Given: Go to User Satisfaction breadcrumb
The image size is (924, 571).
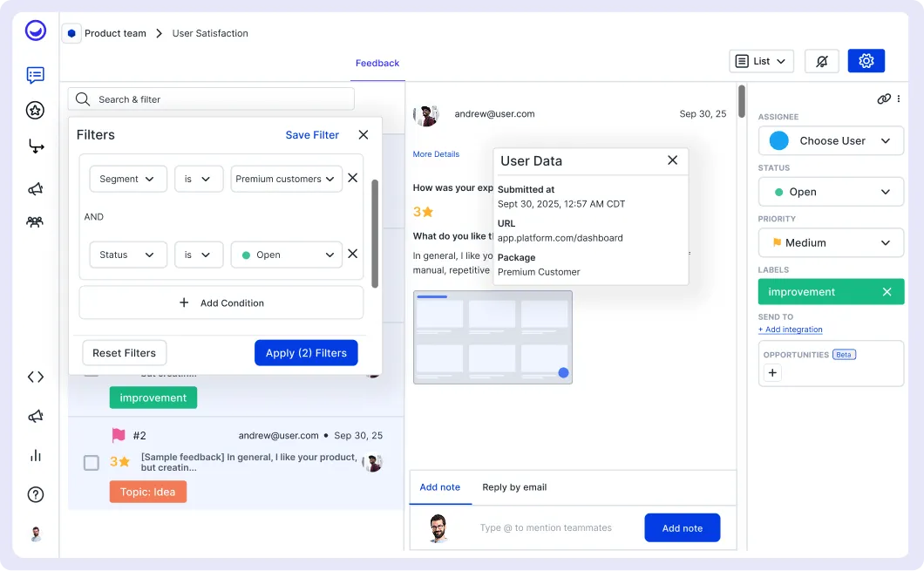Looking at the screenshot, I should [x=210, y=33].
